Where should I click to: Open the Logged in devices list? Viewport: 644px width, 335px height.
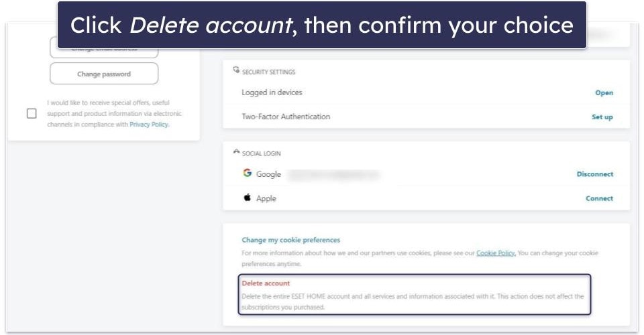604,92
